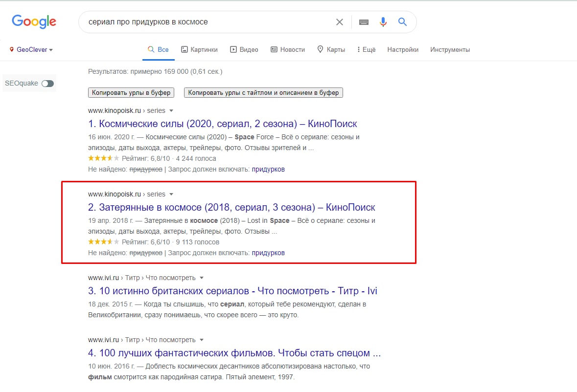
Task: Submit search with magnifier icon
Action: click(402, 22)
